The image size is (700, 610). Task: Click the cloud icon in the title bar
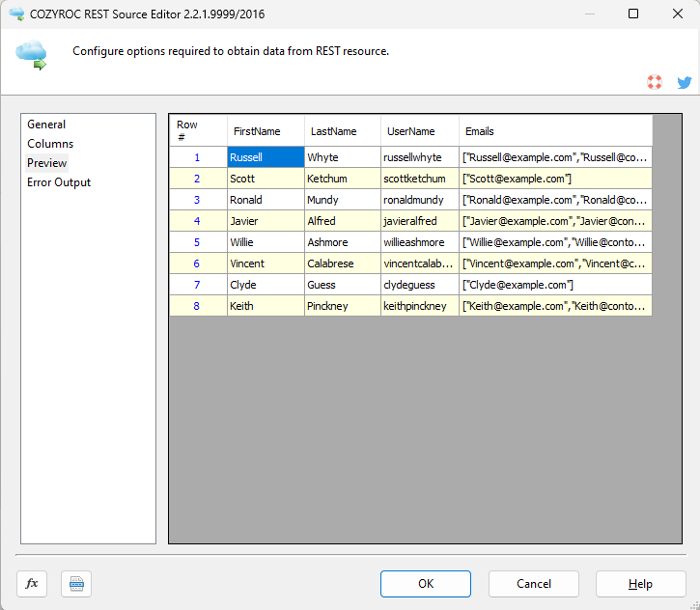pos(16,14)
